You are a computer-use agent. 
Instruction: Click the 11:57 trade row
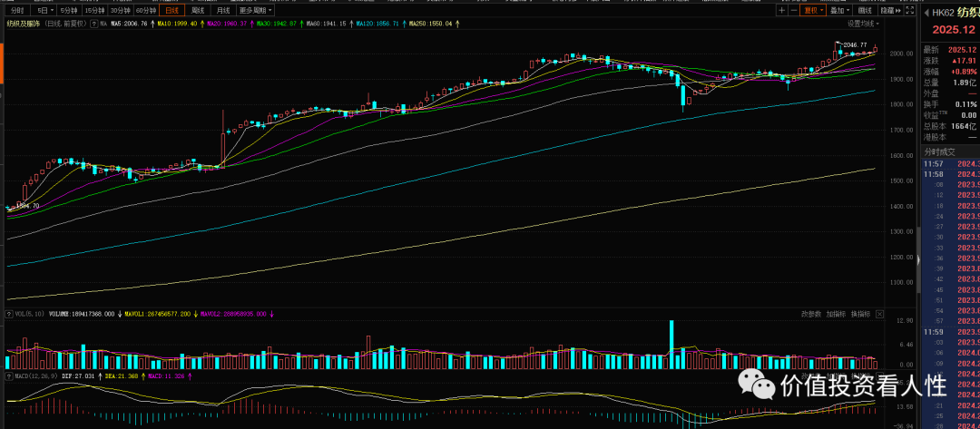(x=951, y=164)
